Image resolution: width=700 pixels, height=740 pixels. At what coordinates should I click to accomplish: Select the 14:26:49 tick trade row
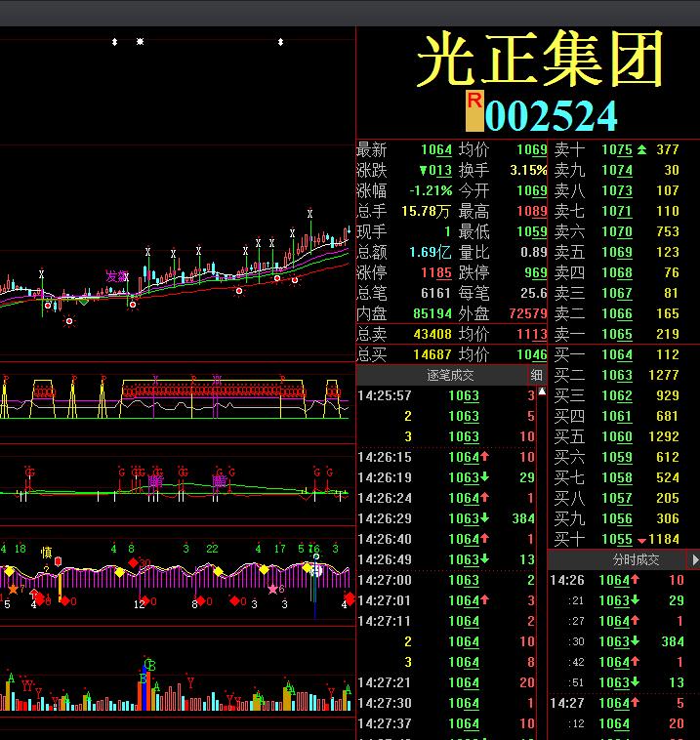pos(446,559)
